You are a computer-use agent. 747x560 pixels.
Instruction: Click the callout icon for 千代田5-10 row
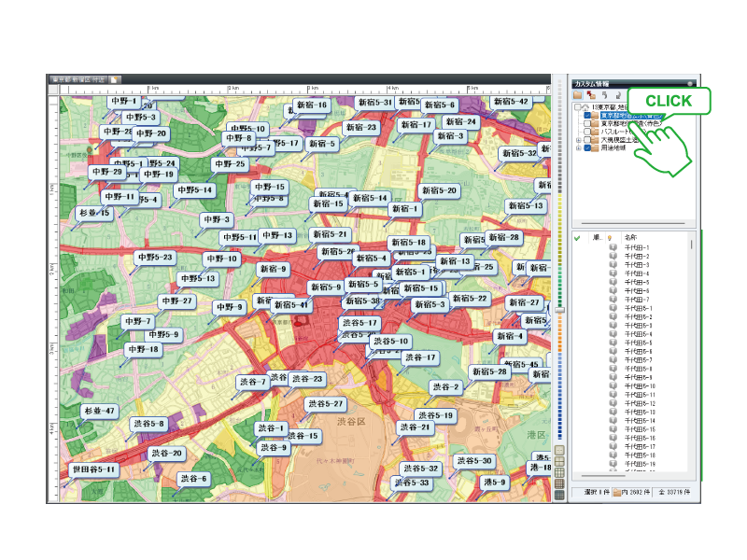pyautogui.click(x=613, y=386)
